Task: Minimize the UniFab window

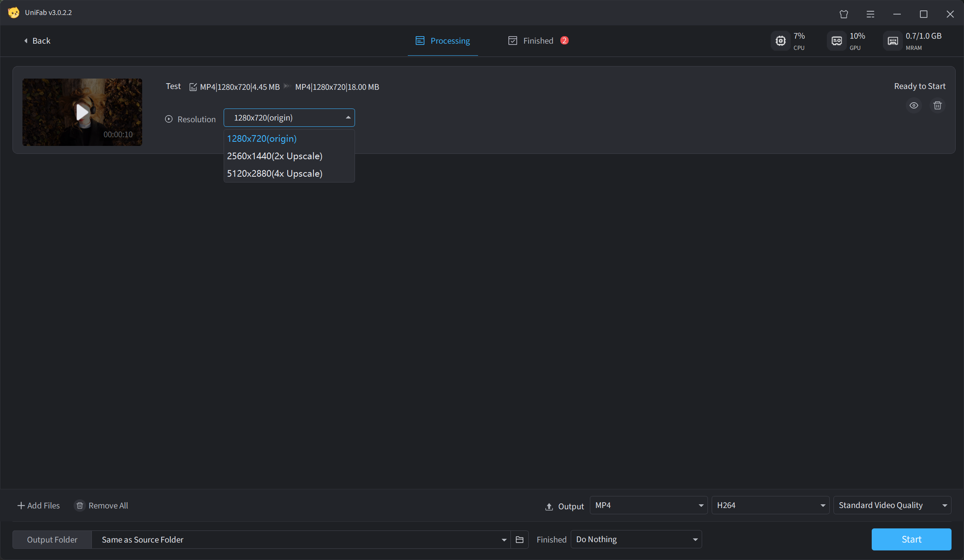Action: (897, 14)
